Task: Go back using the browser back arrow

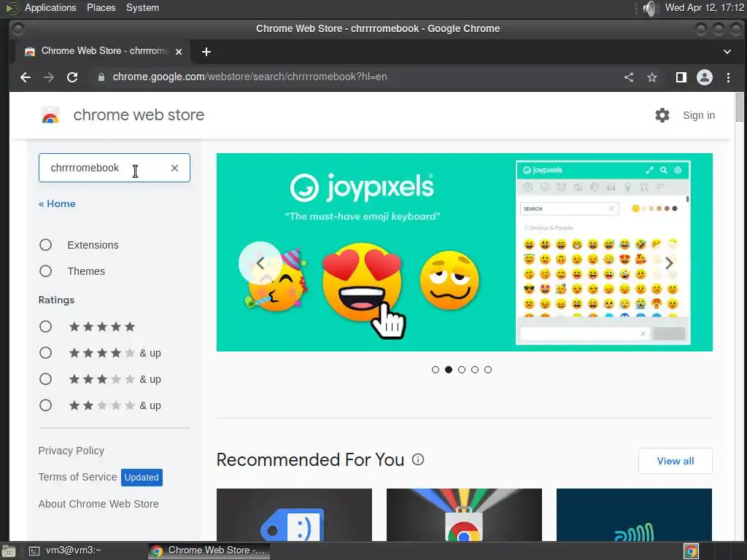Action: pos(26,77)
